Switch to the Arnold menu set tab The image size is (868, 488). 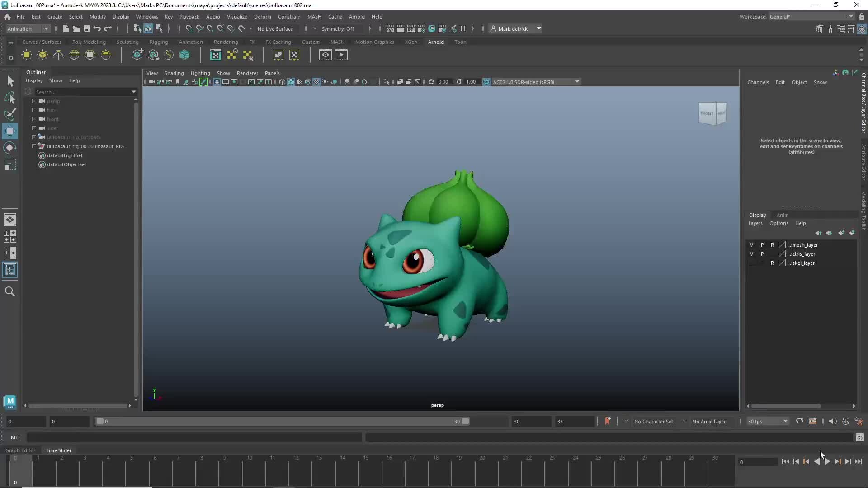pyautogui.click(x=436, y=42)
